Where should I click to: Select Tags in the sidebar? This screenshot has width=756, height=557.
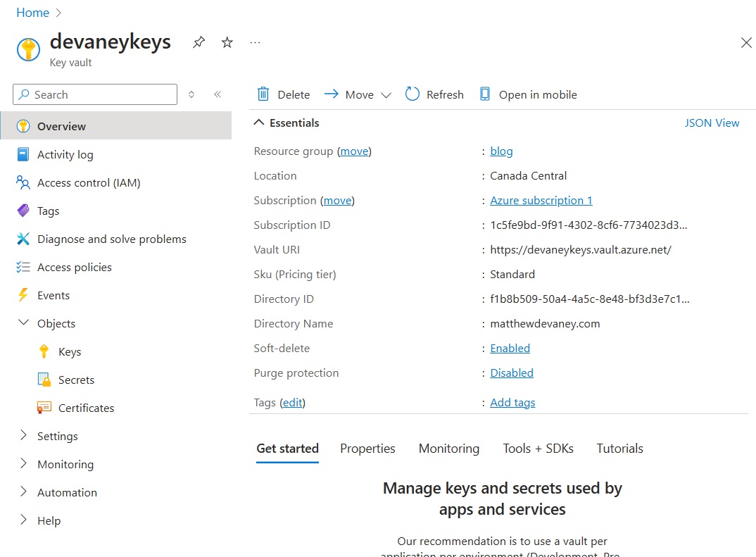click(47, 211)
